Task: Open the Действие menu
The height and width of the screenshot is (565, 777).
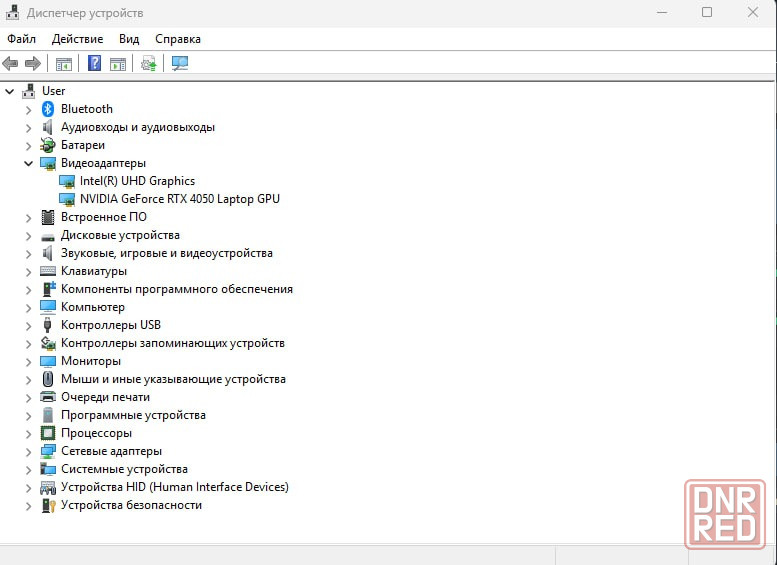Action: coord(77,39)
